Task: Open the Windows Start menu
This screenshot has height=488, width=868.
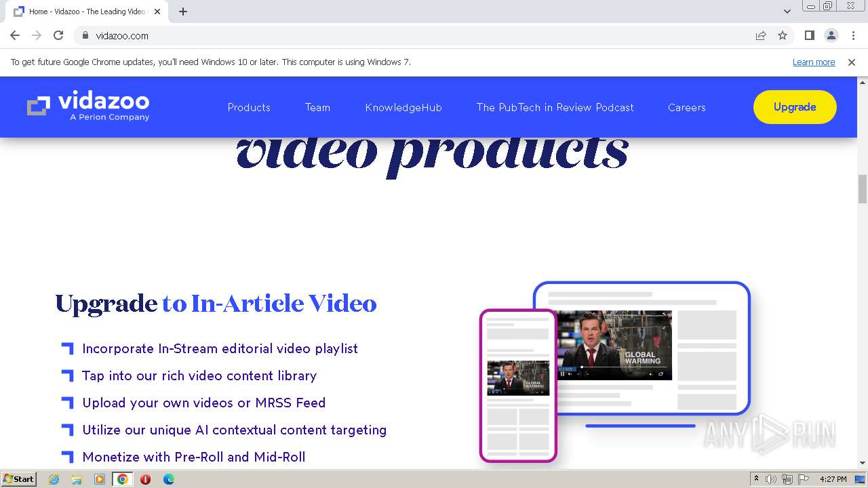Action: [x=18, y=479]
